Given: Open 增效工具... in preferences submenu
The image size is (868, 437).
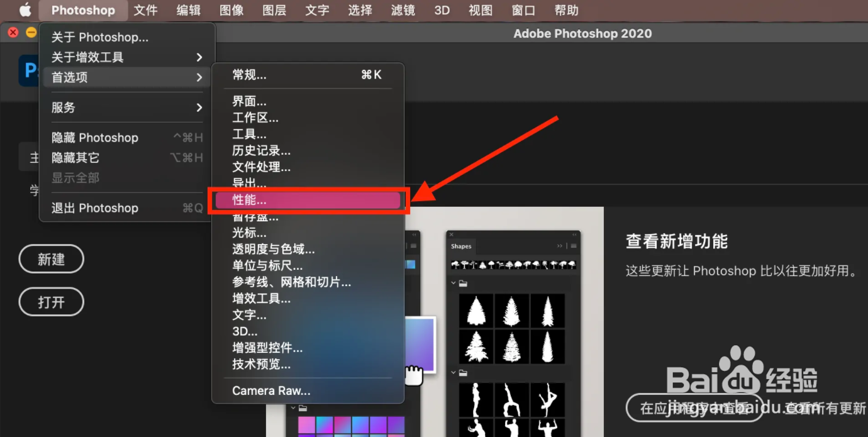Looking at the screenshot, I should point(308,299).
